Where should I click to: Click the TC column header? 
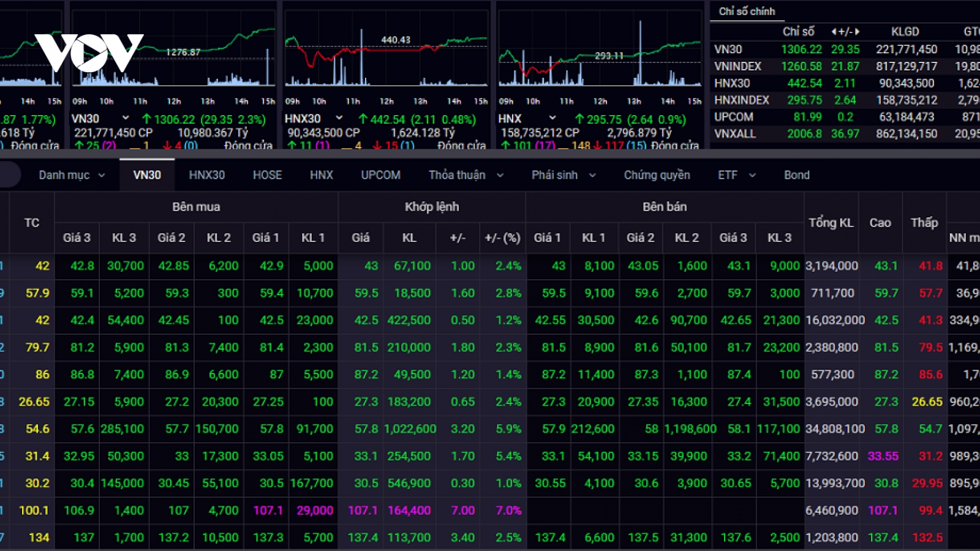coord(32,223)
